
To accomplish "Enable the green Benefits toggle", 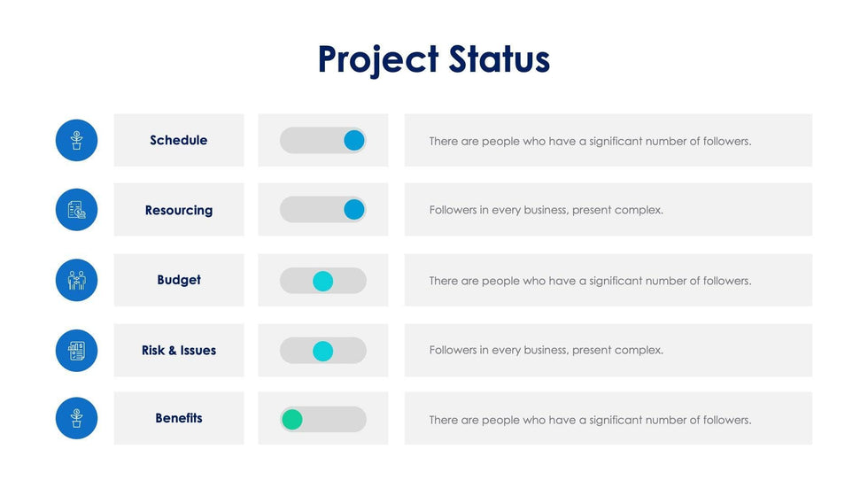I will point(323,419).
